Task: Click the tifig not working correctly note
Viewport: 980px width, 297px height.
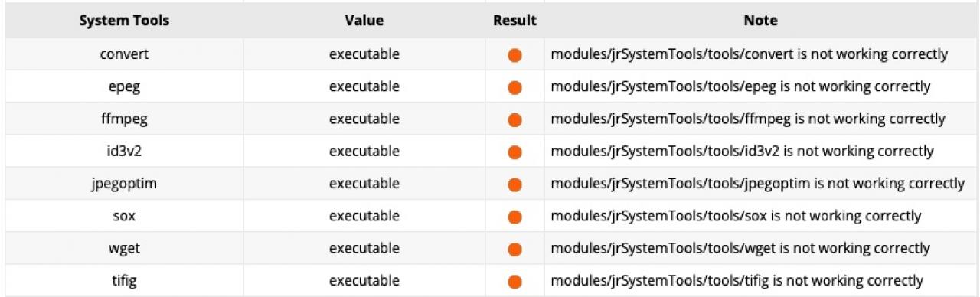Action: [737, 280]
